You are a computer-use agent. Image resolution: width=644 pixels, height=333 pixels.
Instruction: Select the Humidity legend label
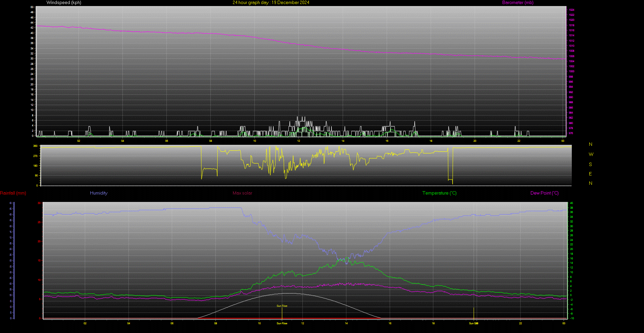pyautogui.click(x=99, y=193)
